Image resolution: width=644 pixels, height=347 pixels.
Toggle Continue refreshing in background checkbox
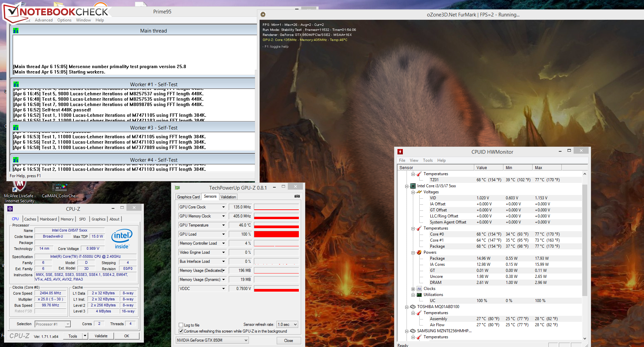point(181,331)
